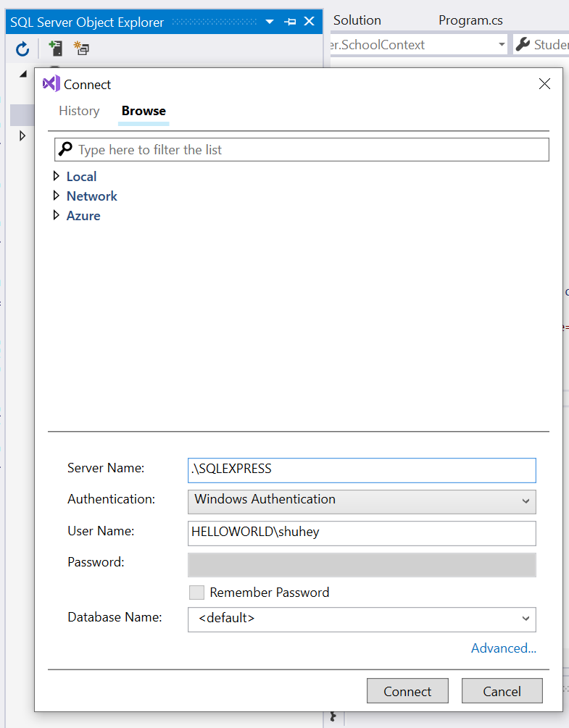Click the User Name field
569x728 pixels.
click(x=362, y=533)
